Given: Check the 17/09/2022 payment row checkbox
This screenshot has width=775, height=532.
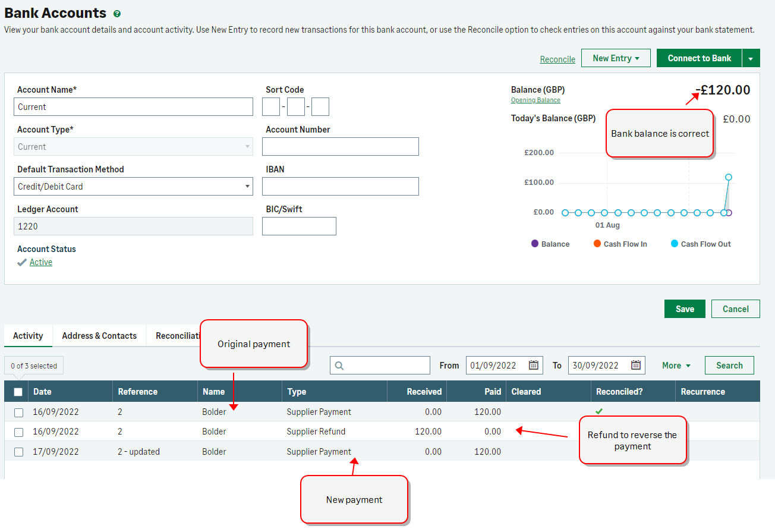Looking at the screenshot, I should tap(18, 452).
